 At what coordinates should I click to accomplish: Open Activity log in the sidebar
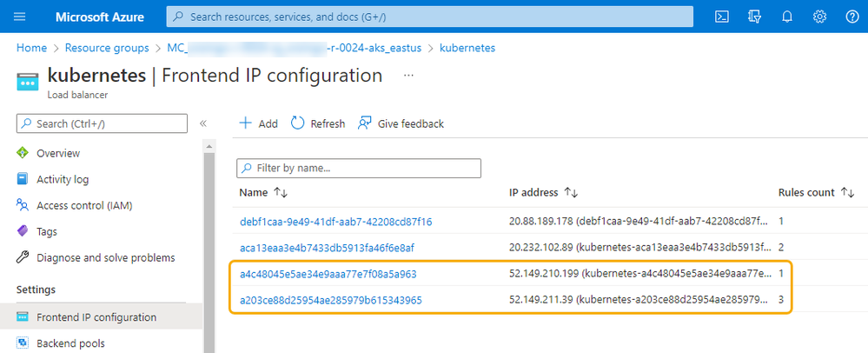63,179
